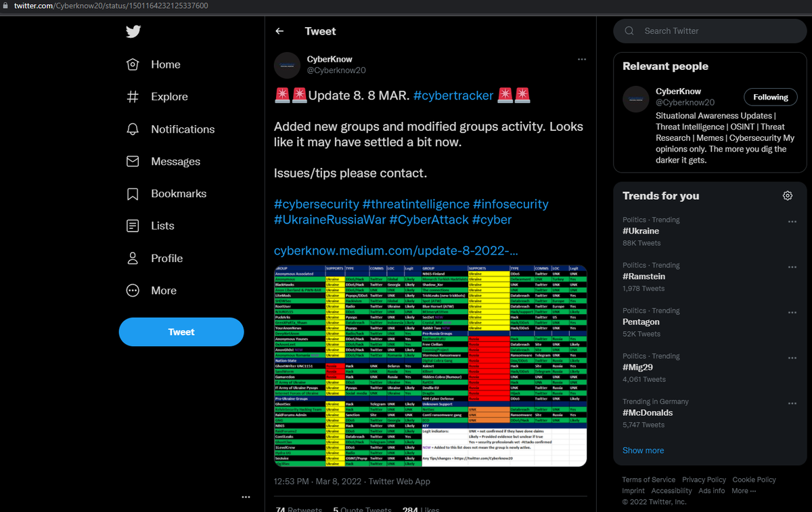The image size is (812, 512).
Task: Go to Home in navigation
Action: coord(166,64)
